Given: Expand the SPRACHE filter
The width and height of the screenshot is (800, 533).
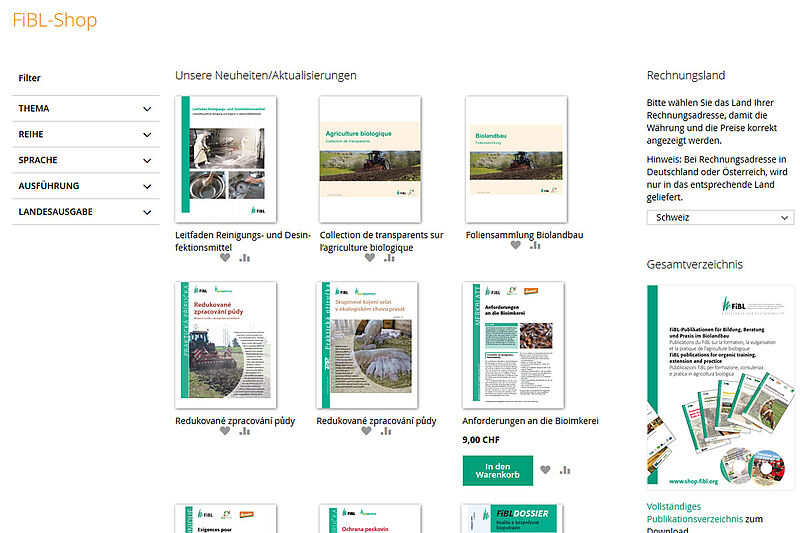Looking at the screenshot, I should click(x=86, y=160).
